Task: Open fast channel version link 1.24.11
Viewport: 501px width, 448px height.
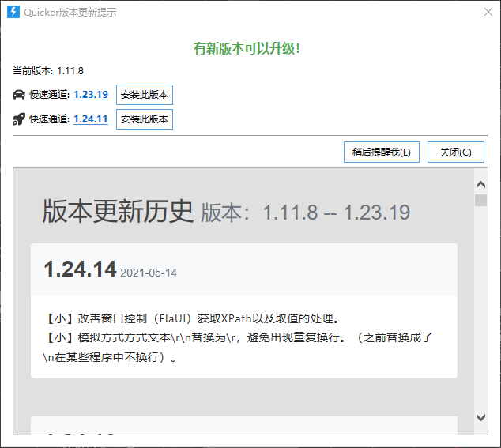Action: pyautogui.click(x=91, y=119)
